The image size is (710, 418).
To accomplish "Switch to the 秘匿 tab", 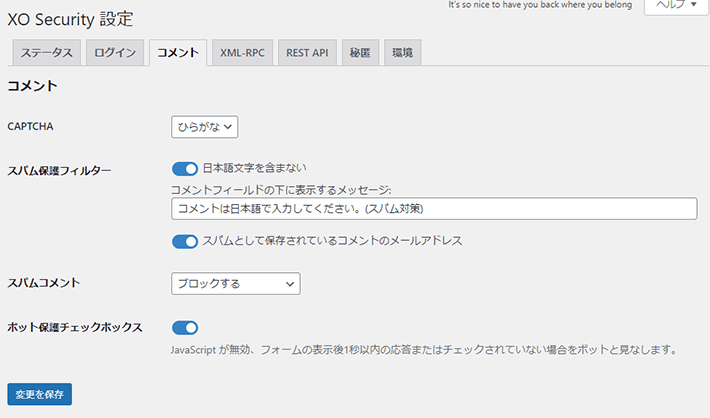I will [360, 53].
